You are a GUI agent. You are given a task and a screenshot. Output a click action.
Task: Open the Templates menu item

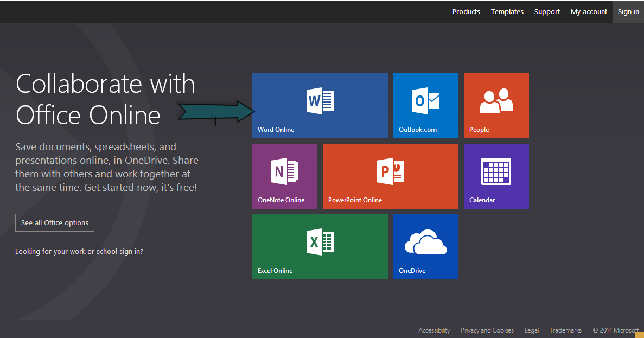507,12
